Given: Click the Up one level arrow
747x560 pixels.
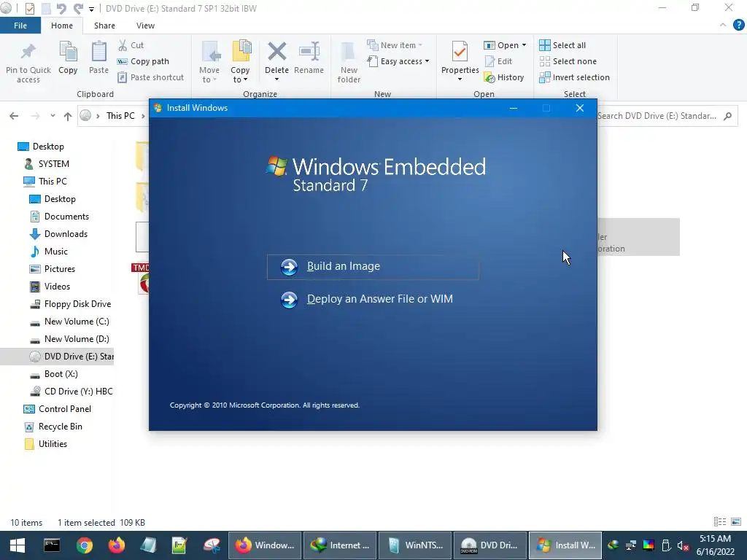Looking at the screenshot, I should click(x=68, y=116).
